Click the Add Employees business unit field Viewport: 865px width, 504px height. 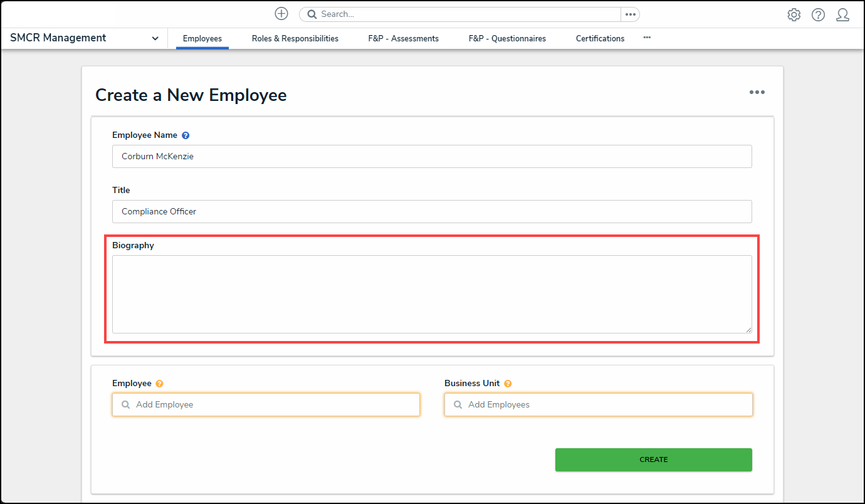[x=598, y=405]
